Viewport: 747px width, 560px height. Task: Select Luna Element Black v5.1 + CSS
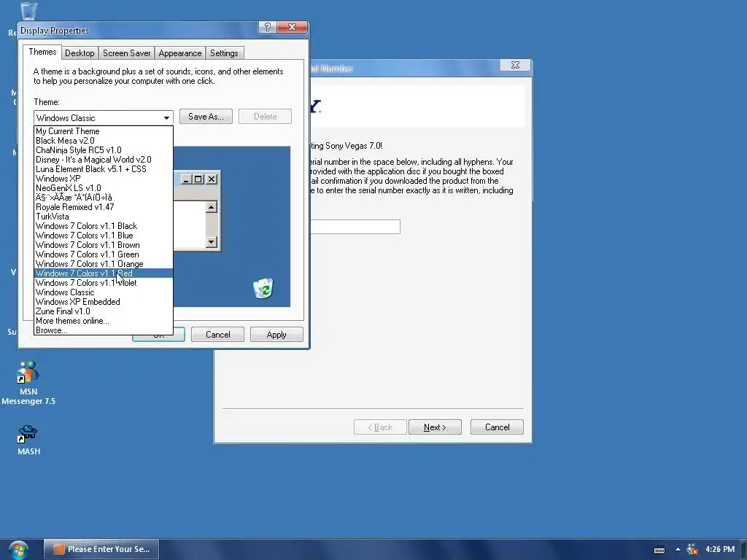tap(104, 169)
